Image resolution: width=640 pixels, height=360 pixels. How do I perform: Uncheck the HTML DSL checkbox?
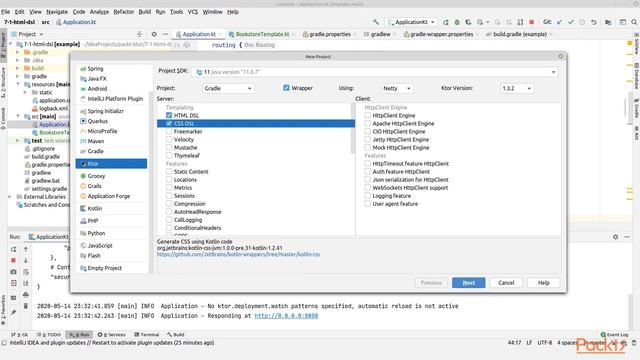169,116
